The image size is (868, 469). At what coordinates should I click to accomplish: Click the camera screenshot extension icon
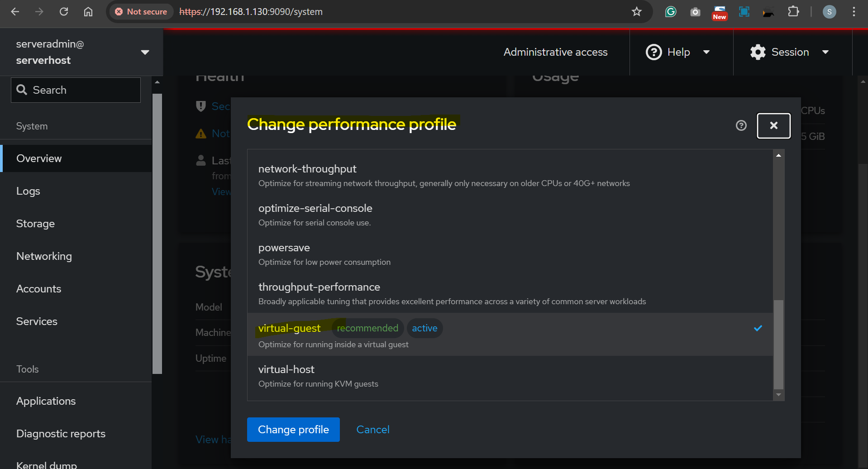point(695,12)
